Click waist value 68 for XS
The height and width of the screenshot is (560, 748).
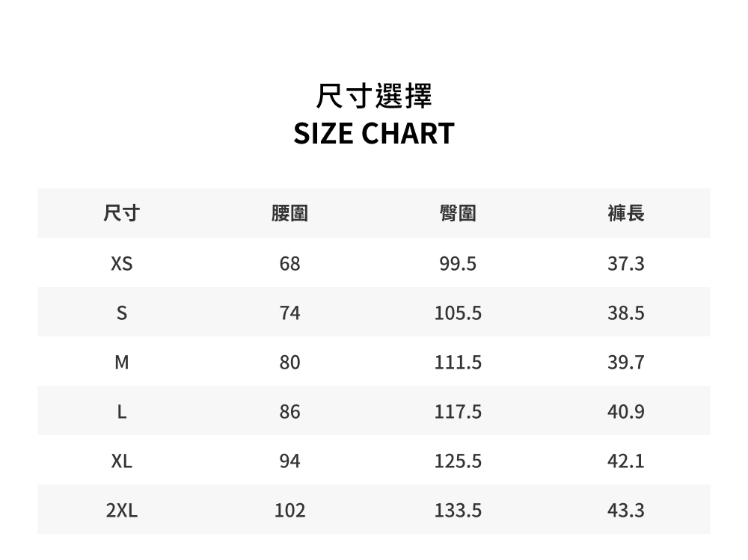tap(289, 263)
